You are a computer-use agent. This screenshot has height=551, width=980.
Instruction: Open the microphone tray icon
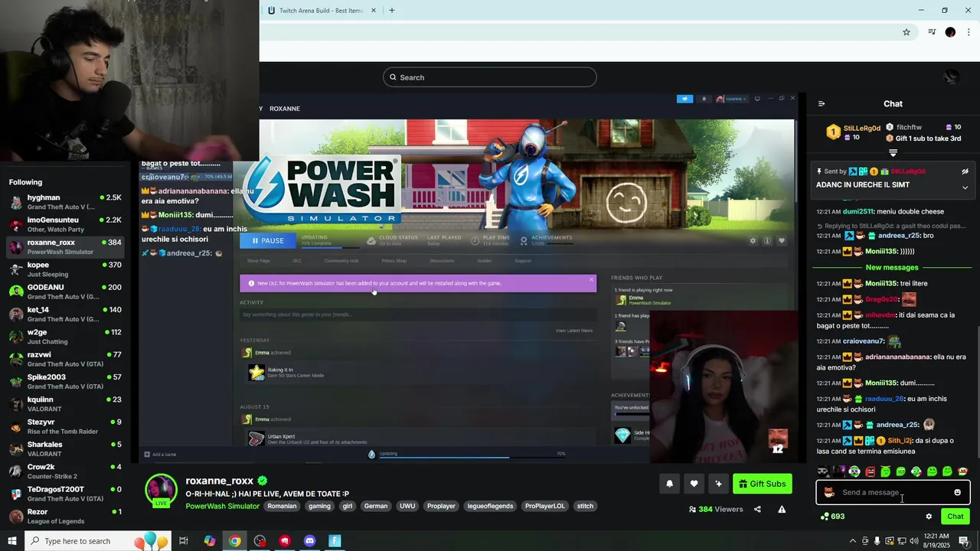point(877,541)
